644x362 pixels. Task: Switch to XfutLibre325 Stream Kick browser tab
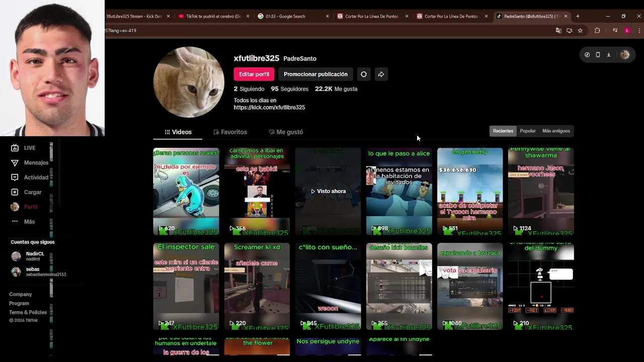pyautogui.click(x=133, y=16)
